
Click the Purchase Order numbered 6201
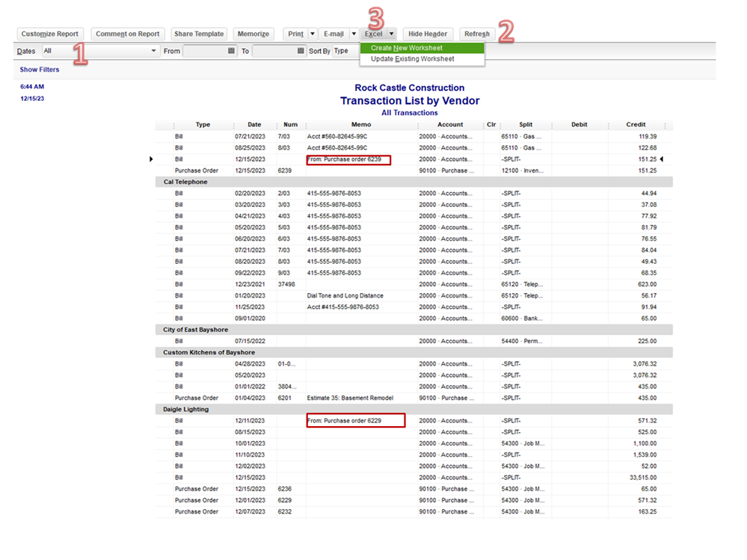(x=414, y=398)
